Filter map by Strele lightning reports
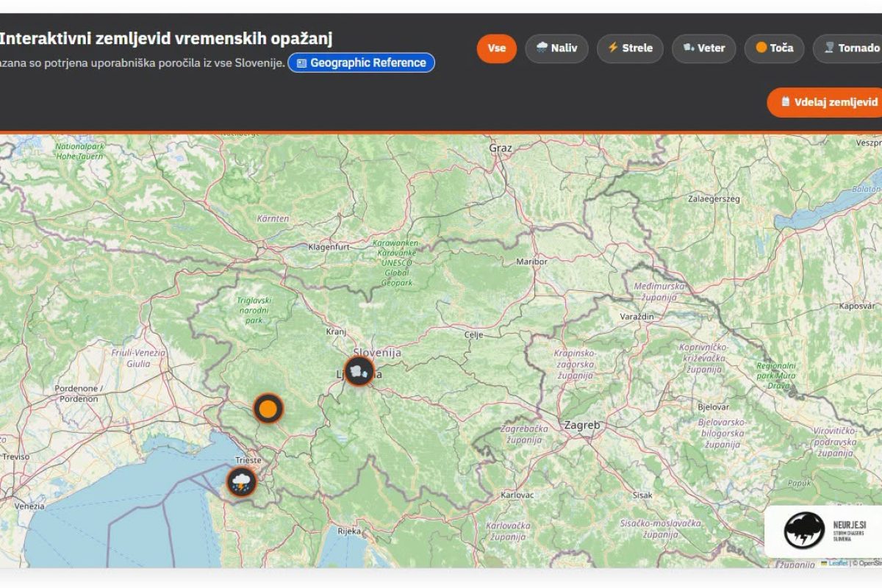 coord(630,49)
